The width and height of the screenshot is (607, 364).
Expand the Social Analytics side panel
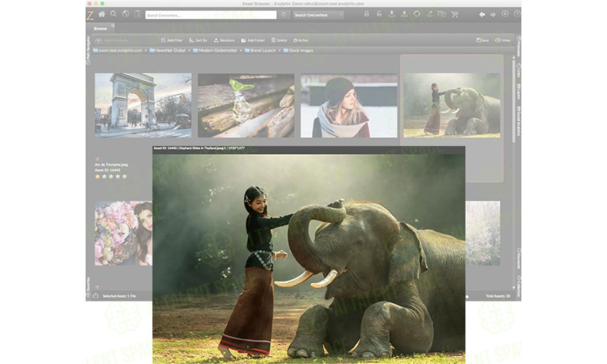(x=518, y=121)
